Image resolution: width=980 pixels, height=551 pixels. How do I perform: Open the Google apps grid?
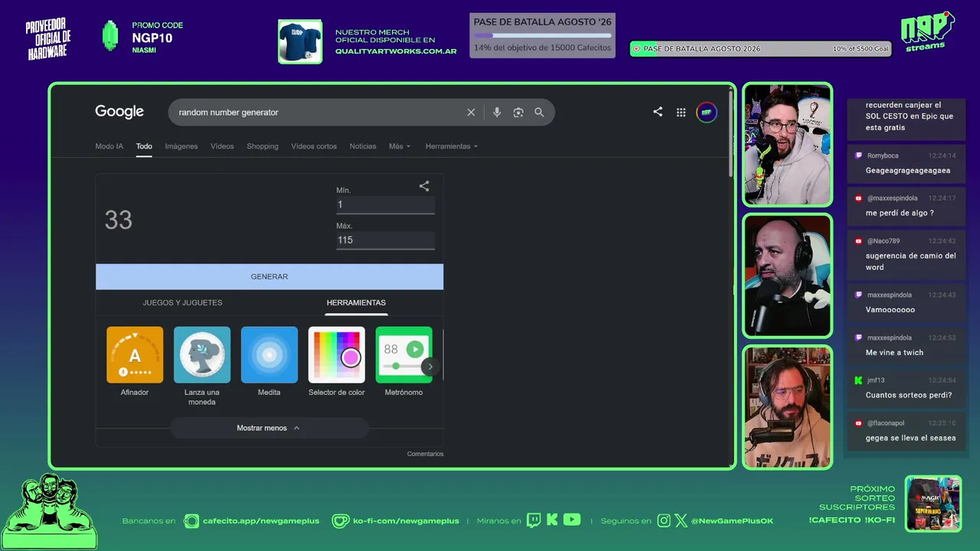point(681,112)
